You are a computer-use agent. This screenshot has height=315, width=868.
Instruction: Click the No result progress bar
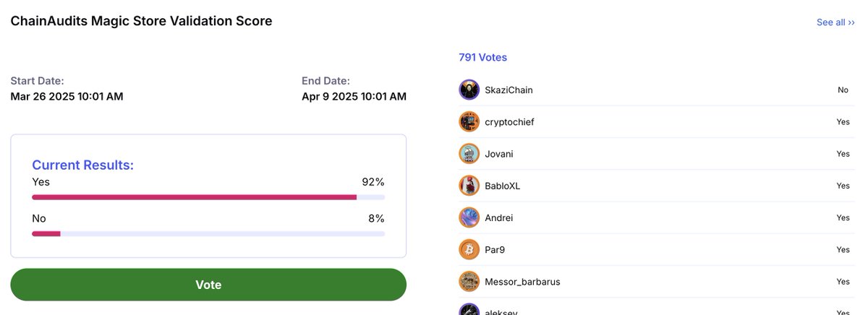coord(208,233)
